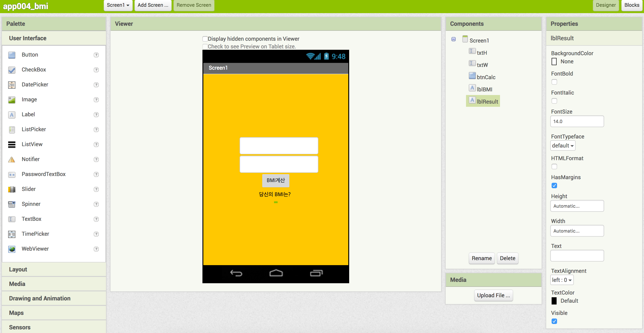Click the lblBMI label icon in Components
The width and height of the screenshot is (644, 333).
(x=472, y=88)
